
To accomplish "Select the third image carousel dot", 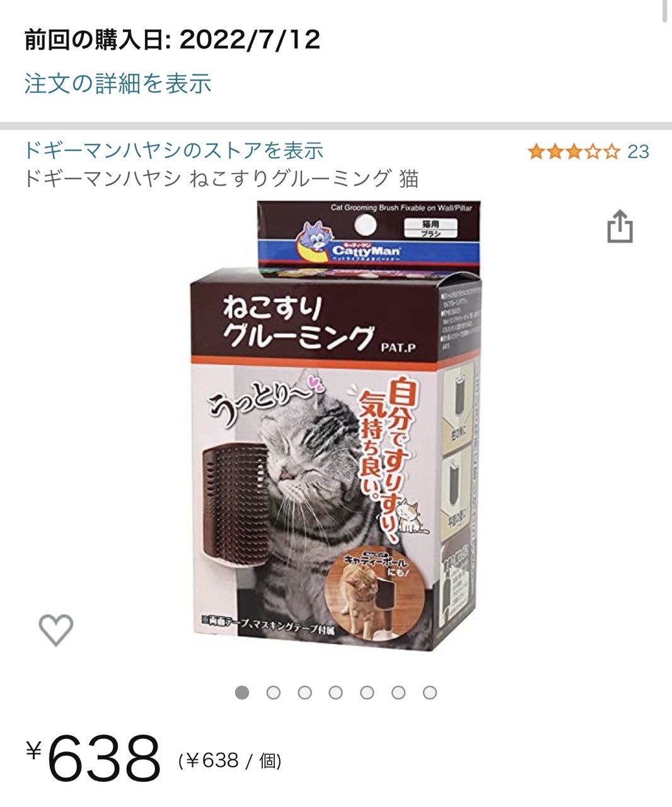I will (304, 693).
